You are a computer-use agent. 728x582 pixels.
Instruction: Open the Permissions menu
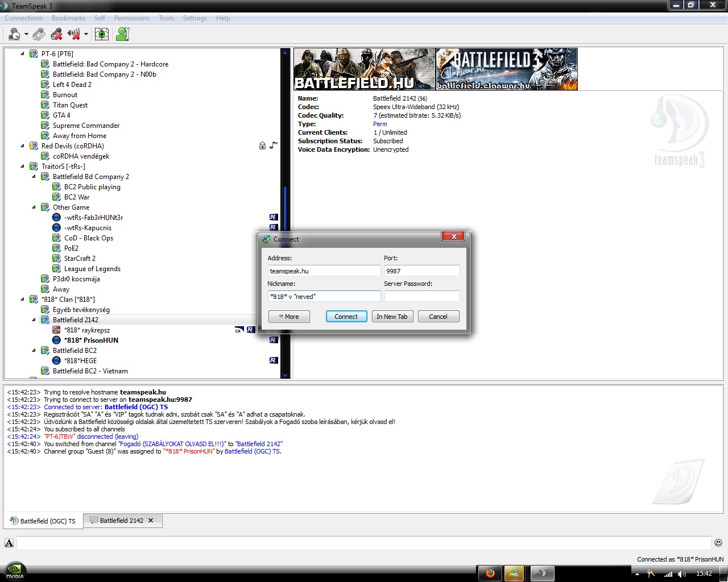click(x=132, y=18)
